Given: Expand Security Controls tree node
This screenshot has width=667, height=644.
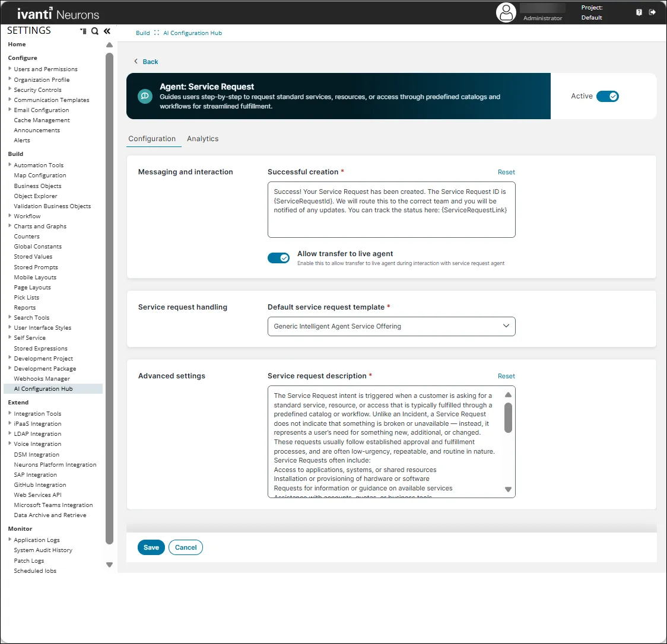Looking at the screenshot, I should pos(9,89).
